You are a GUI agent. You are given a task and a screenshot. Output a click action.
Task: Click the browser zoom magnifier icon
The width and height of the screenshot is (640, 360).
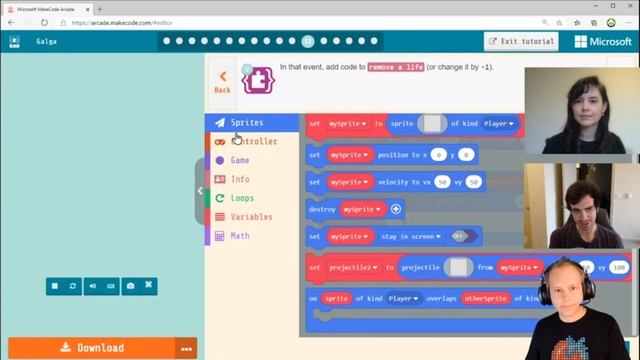[x=545, y=23]
